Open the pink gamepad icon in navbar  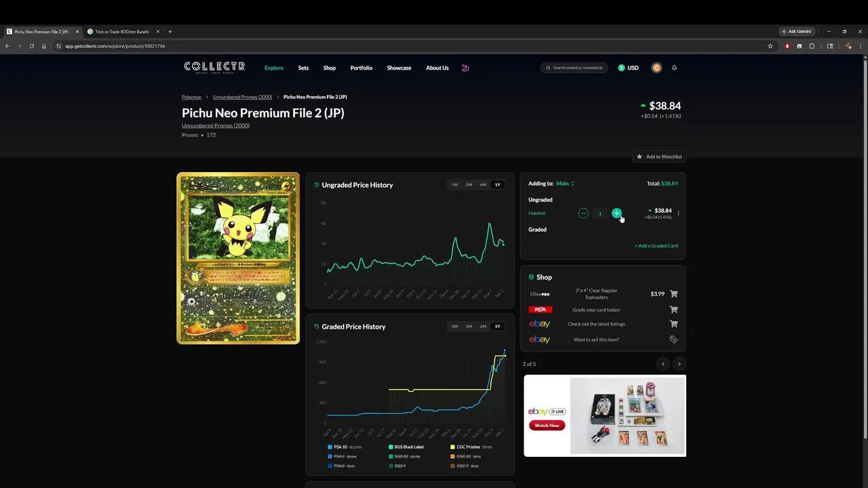[x=465, y=68]
